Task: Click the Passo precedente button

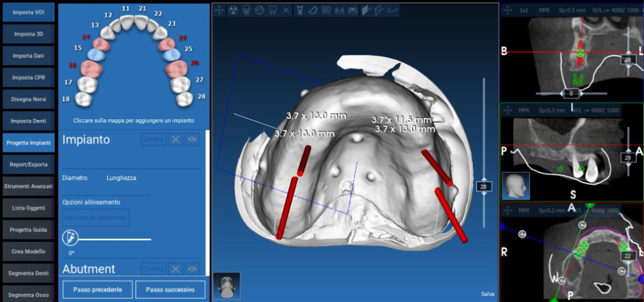Action: 97,290
